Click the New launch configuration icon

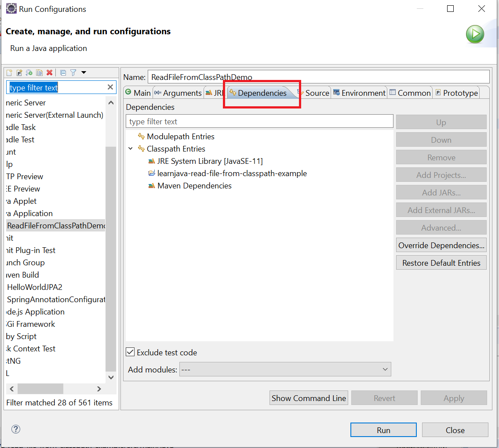9,73
